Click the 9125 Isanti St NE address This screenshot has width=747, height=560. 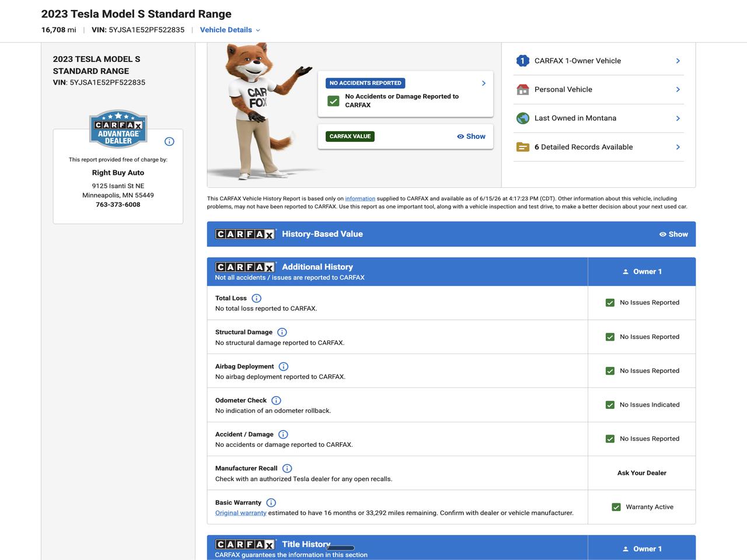point(118,186)
